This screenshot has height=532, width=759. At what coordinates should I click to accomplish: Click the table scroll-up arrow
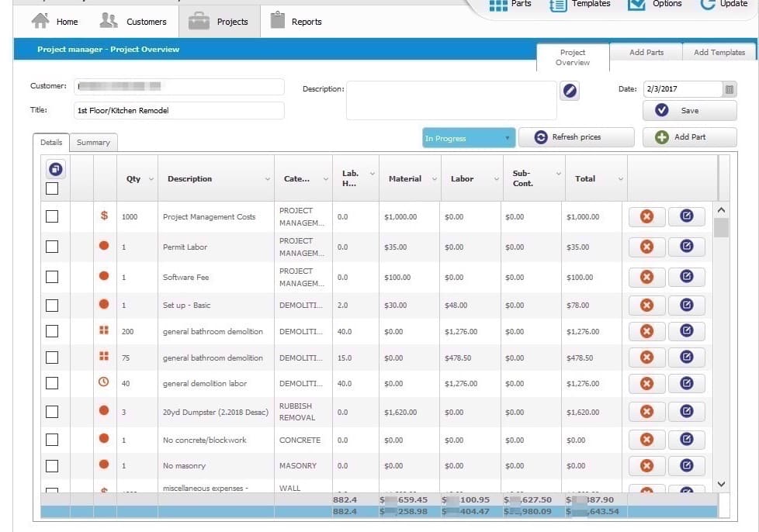[x=721, y=210]
